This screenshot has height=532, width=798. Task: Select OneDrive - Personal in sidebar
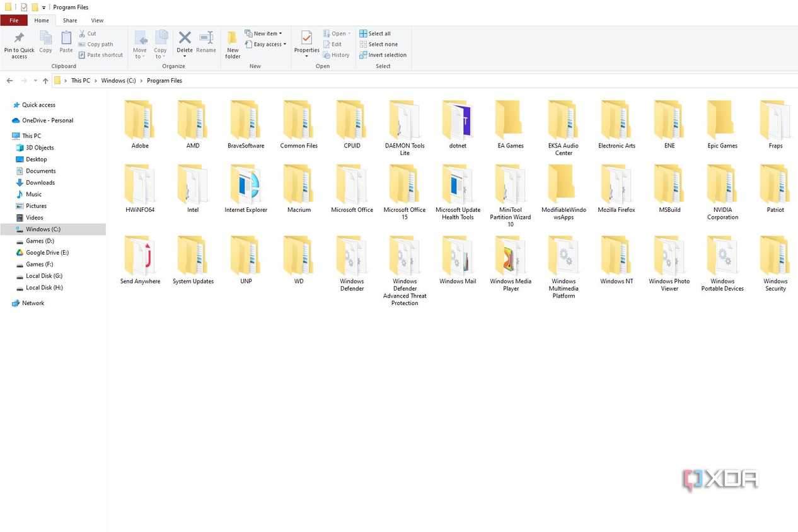pyautogui.click(x=47, y=120)
